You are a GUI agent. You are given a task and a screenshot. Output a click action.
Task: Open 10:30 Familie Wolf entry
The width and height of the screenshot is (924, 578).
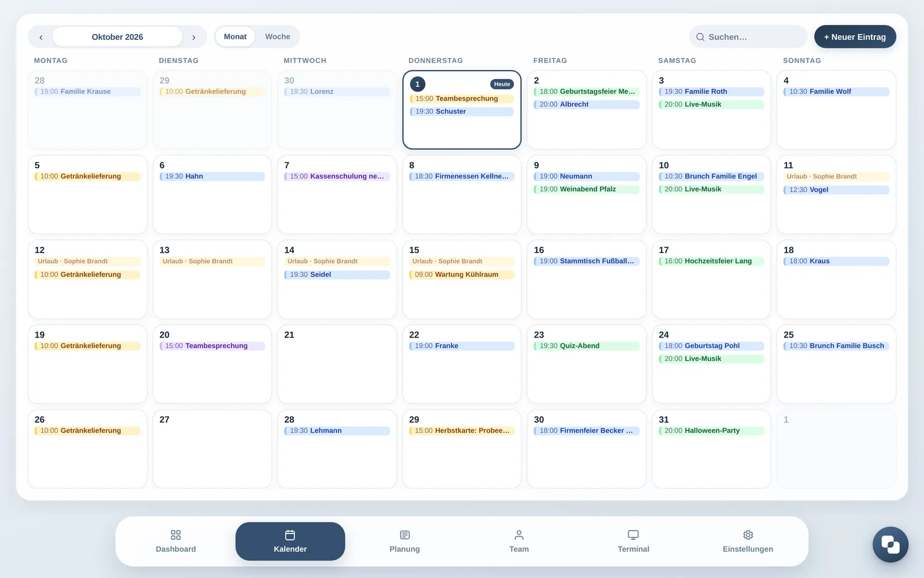tap(836, 91)
